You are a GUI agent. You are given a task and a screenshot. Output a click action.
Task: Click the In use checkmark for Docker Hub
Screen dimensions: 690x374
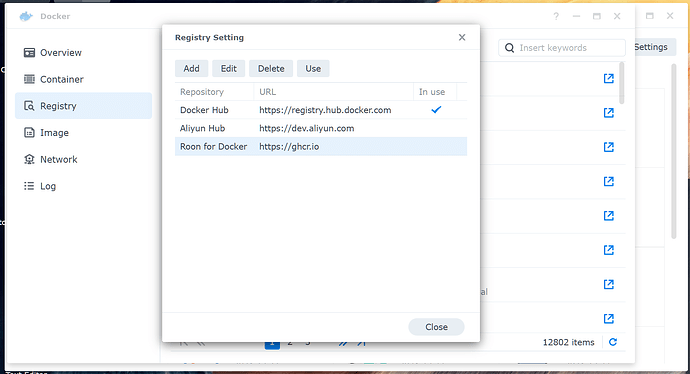tap(436, 110)
